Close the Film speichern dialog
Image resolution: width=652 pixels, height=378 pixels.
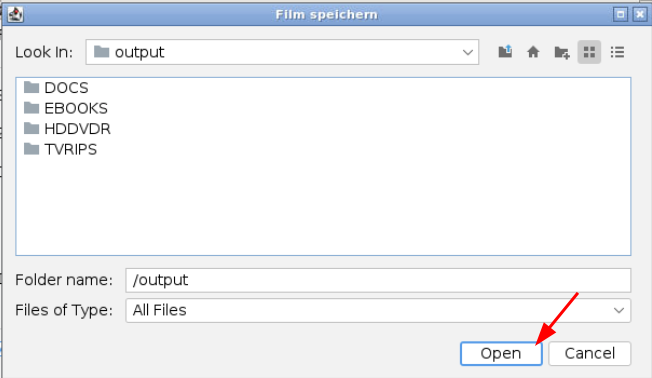coord(640,15)
